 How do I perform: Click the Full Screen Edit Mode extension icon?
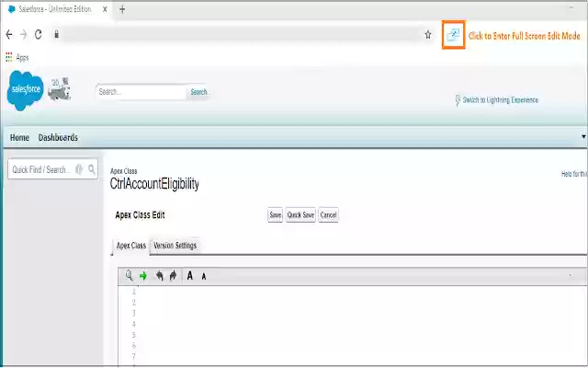(x=453, y=35)
